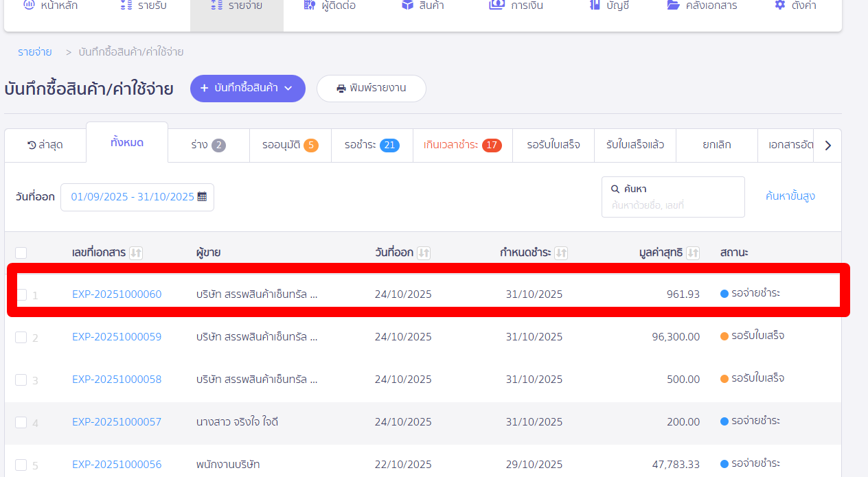
Task: Open document EXP-20251000060 link
Action: (x=117, y=294)
